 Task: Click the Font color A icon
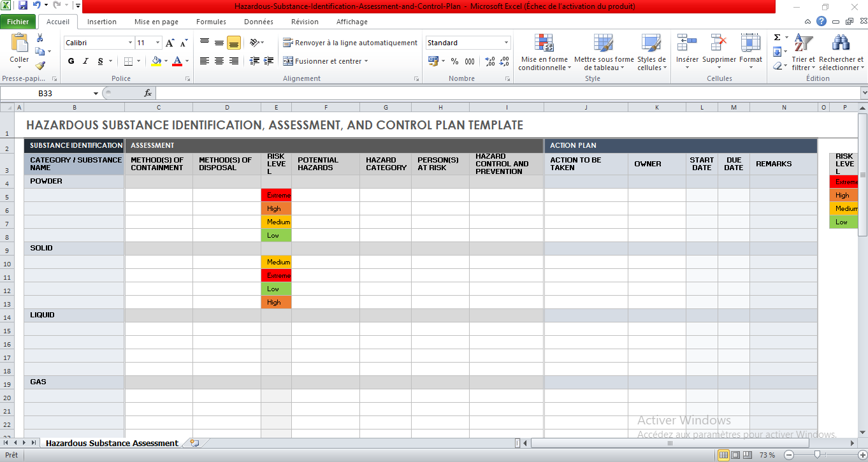click(177, 61)
